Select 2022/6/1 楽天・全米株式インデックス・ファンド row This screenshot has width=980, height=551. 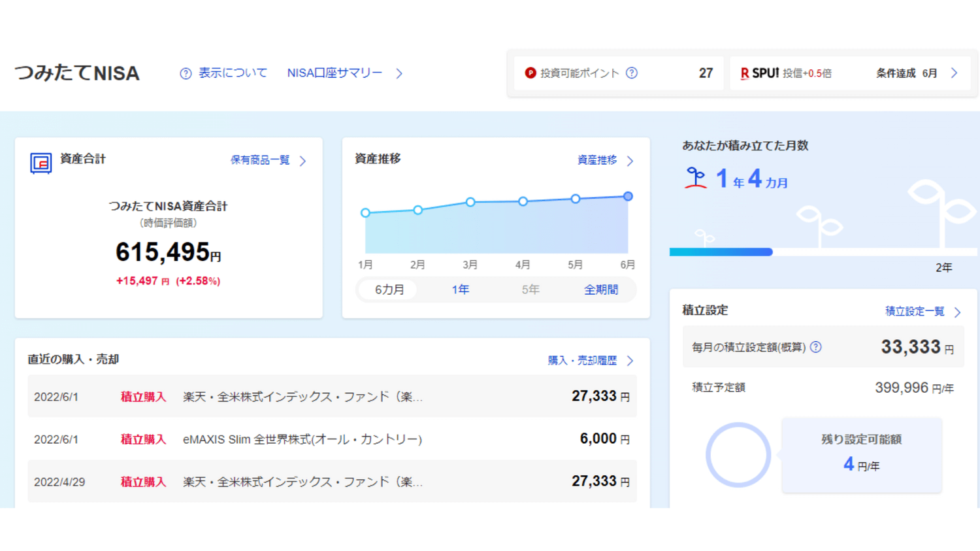pos(332,396)
